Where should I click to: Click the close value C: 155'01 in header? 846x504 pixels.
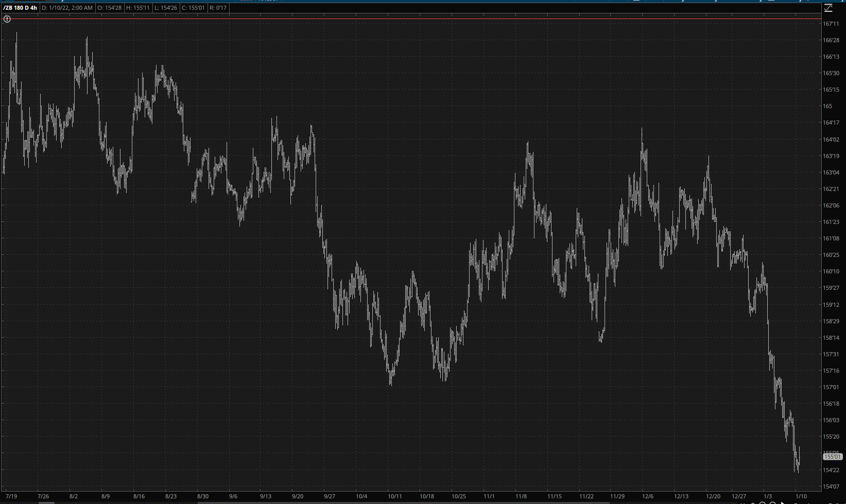193,8
